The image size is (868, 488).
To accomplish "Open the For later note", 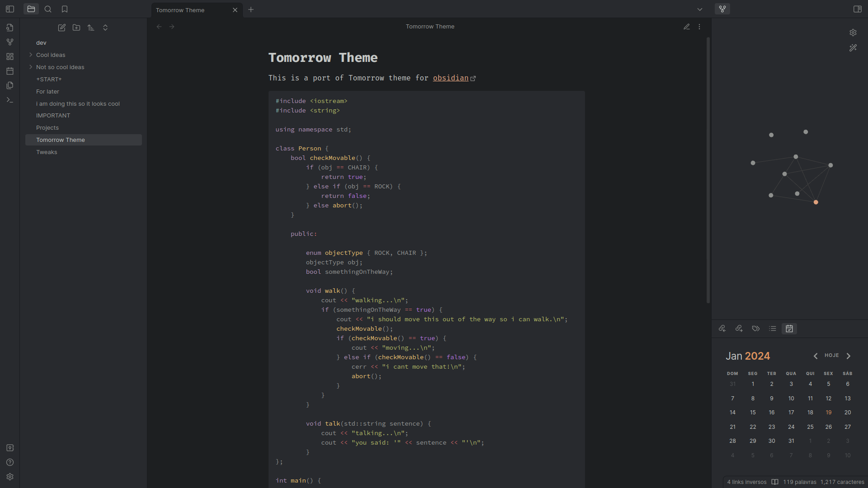I will (84, 91).
